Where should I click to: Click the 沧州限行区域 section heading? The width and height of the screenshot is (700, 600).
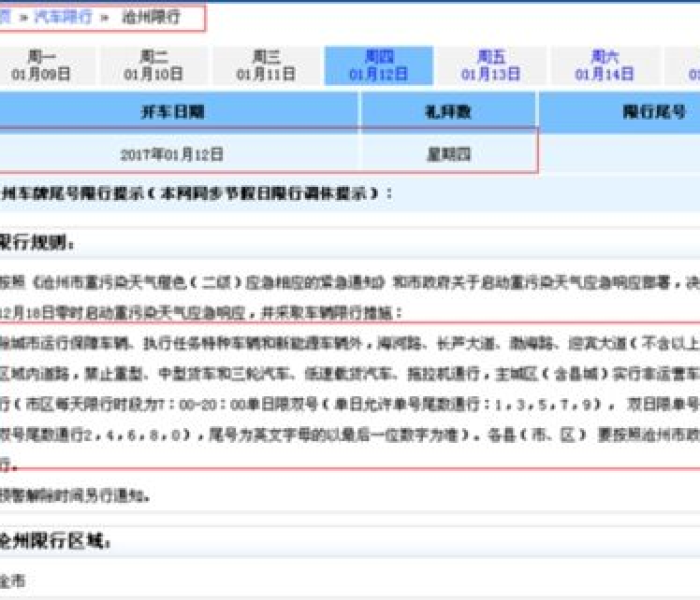tap(54, 541)
